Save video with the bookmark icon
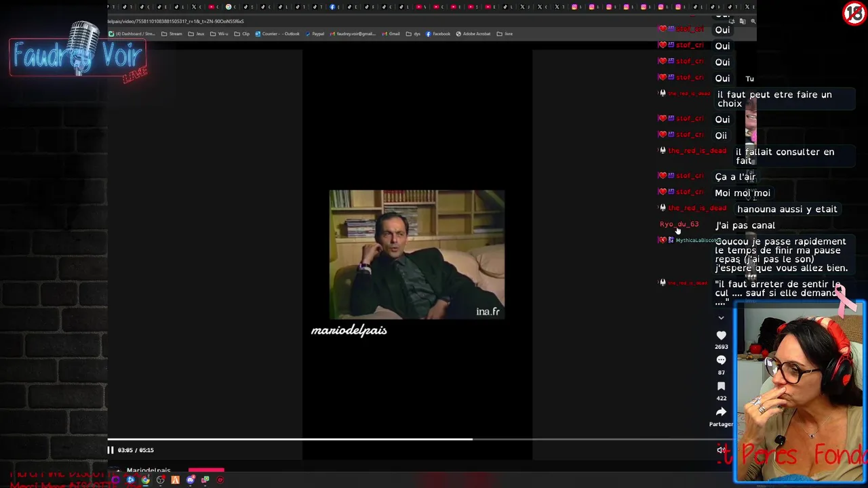This screenshot has width=868, height=488. coord(721,386)
